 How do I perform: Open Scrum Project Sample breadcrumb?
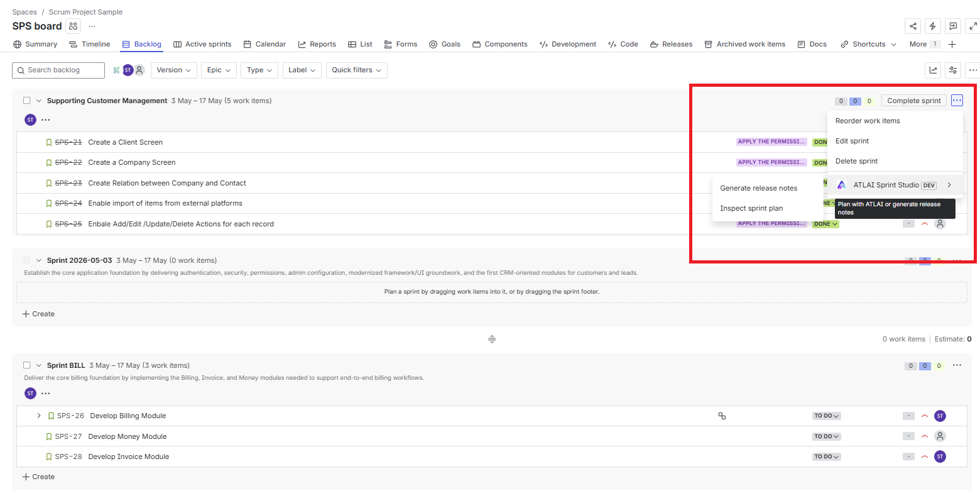click(x=85, y=12)
